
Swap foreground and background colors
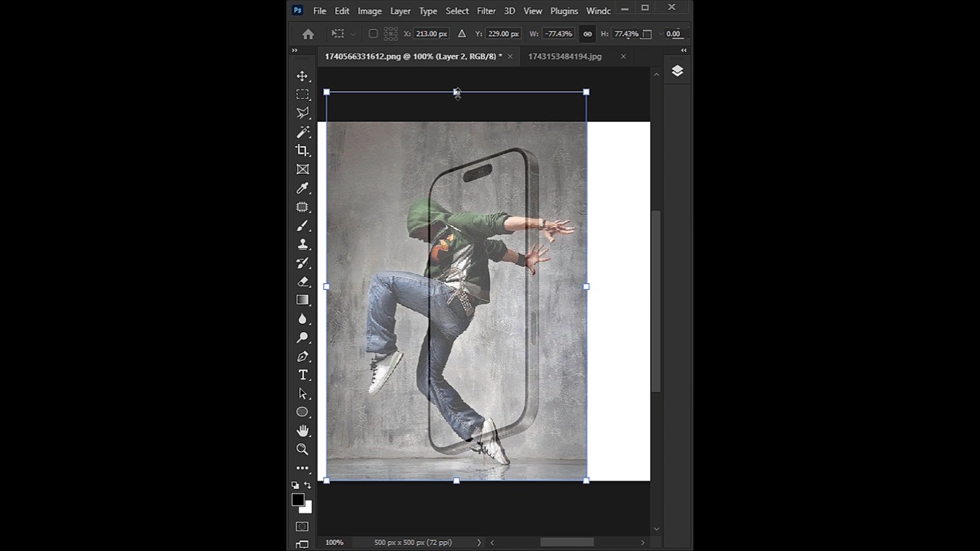307,485
